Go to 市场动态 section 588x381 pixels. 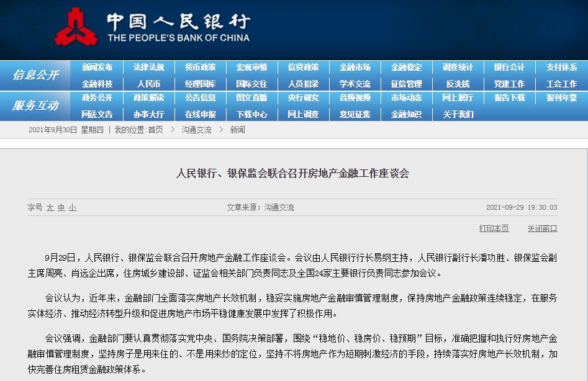(x=407, y=98)
